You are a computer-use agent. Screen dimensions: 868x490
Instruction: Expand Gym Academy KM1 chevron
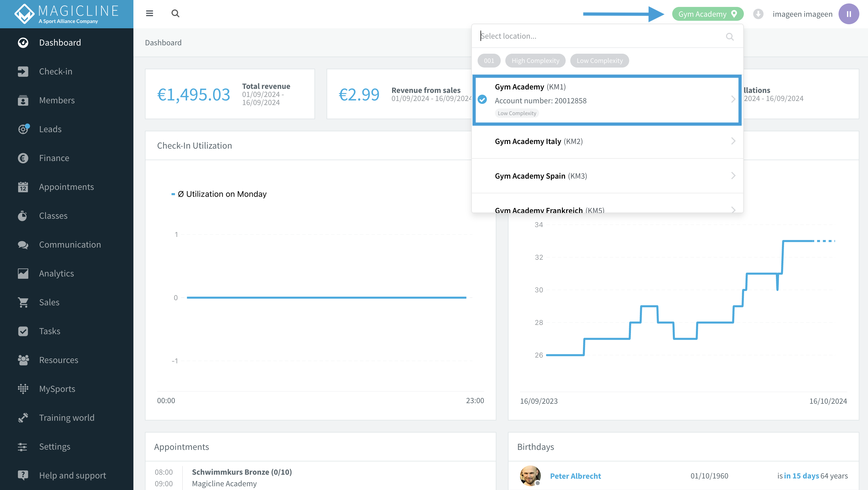[733, 99]
